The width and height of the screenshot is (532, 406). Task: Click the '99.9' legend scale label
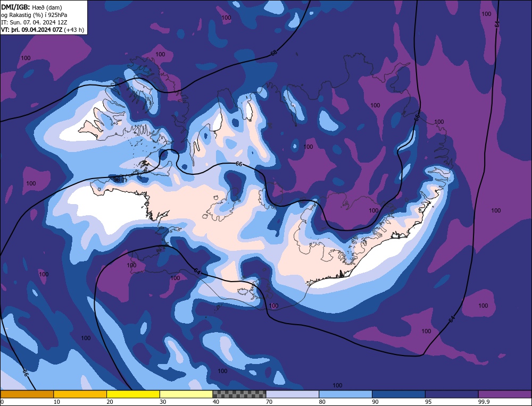483,402
